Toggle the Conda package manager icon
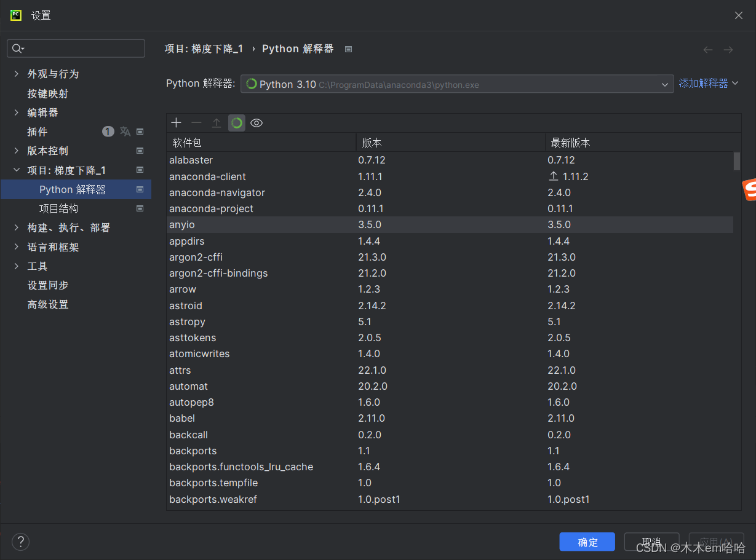This screenshot has height=560, width=756. tap(237, 123)
